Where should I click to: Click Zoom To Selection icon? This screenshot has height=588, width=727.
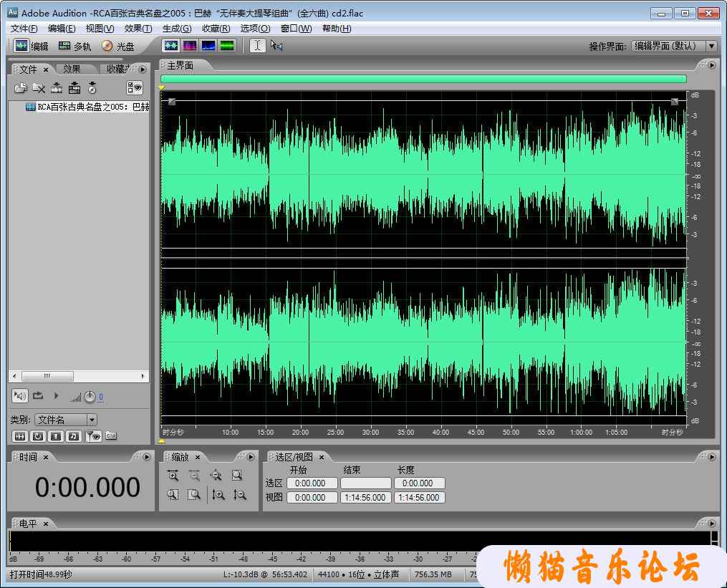click(x=237, y=476)
